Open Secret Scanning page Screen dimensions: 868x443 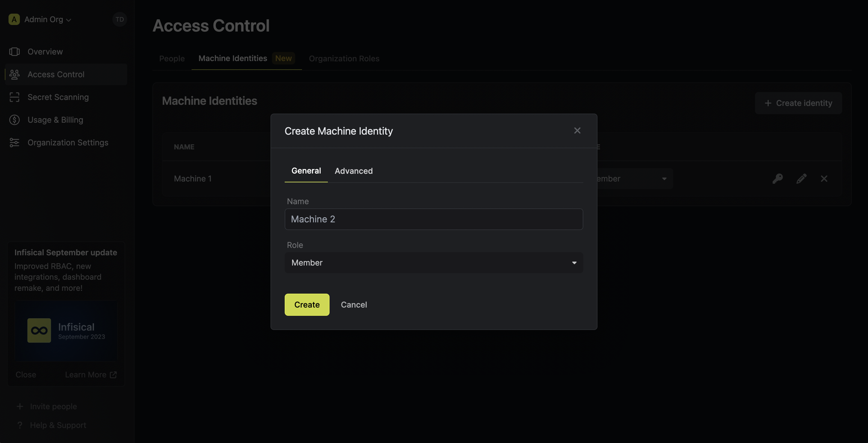click(66, 97)
